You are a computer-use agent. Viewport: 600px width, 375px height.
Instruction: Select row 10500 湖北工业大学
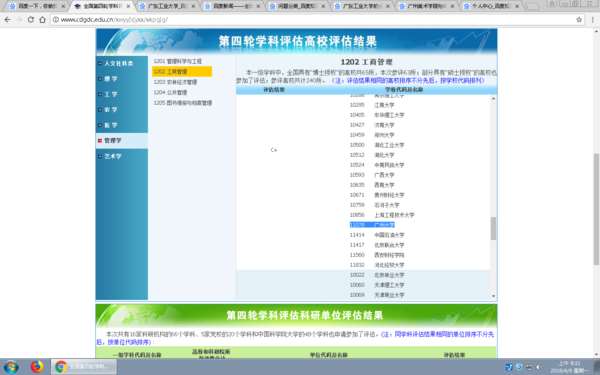pyautogui.click(x=377, y=145)
